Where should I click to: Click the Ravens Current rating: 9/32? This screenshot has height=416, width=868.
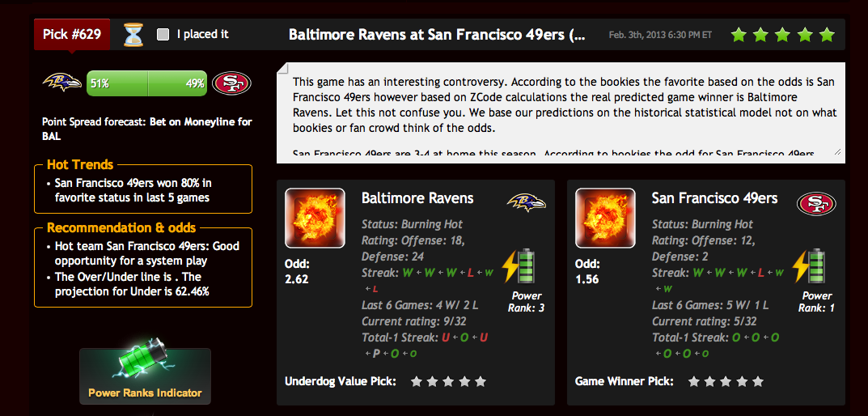coord(414,321)
